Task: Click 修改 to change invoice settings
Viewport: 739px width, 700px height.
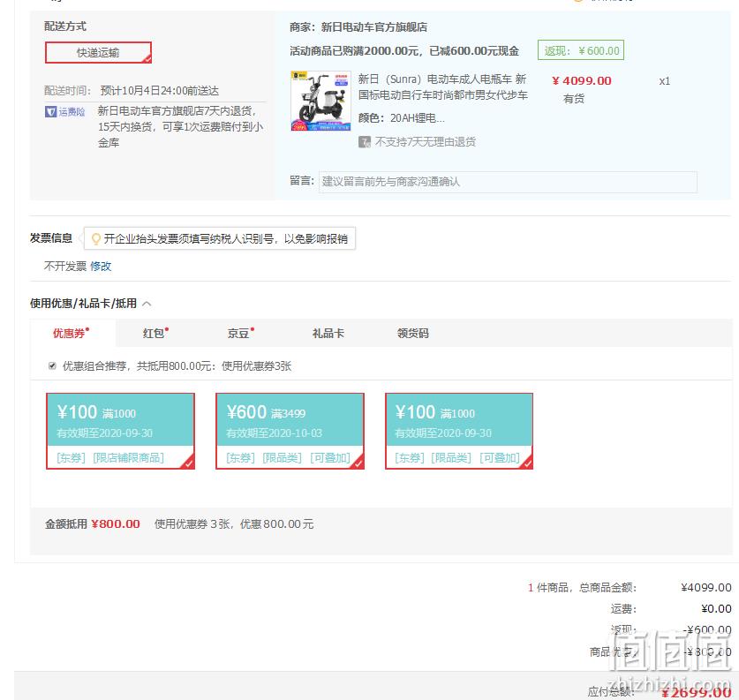Action: pos(101,267)
